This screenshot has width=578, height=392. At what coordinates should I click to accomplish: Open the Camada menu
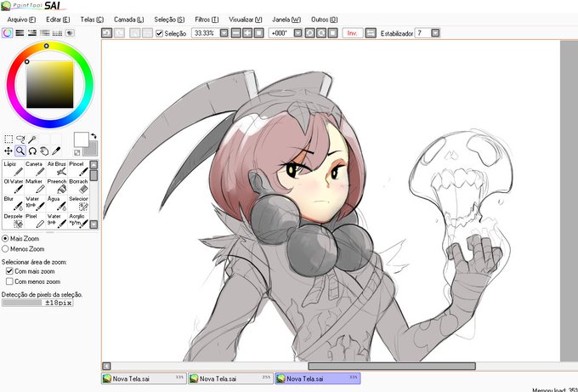coord(128,20)
